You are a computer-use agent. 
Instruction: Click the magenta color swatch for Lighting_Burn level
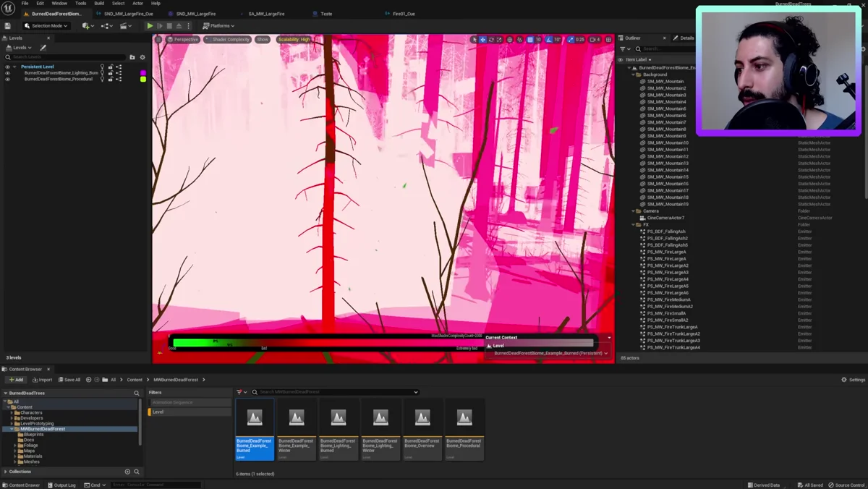[143, 73]
